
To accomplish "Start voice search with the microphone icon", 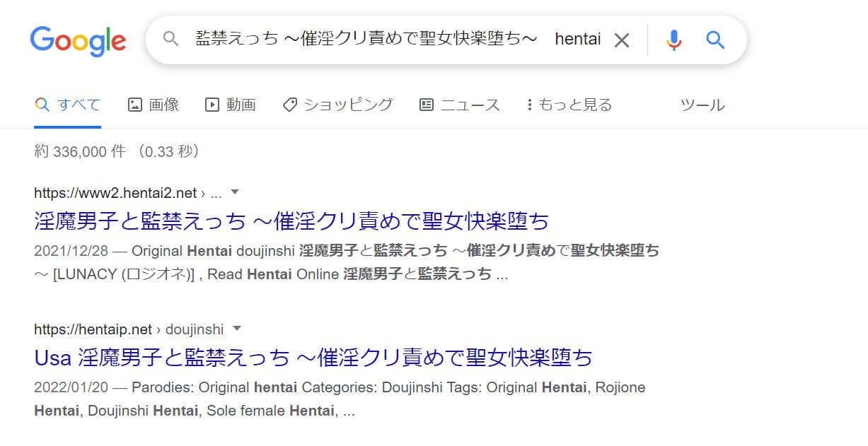I will 674,40.
